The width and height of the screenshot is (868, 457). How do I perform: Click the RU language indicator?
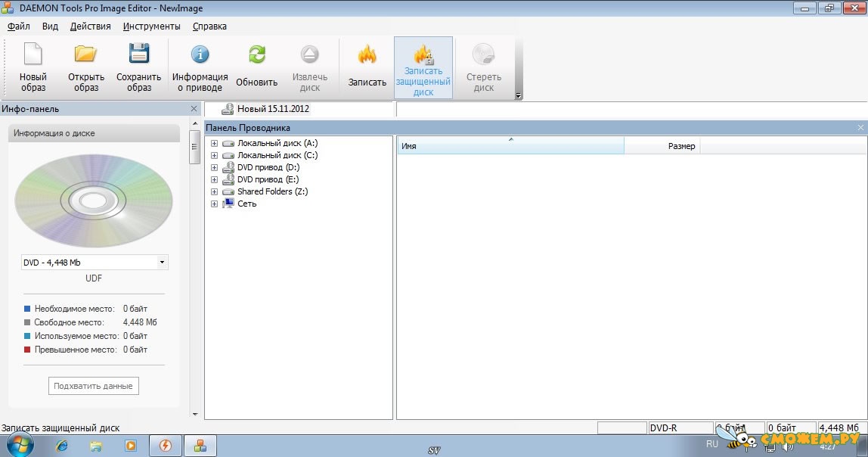712,443
